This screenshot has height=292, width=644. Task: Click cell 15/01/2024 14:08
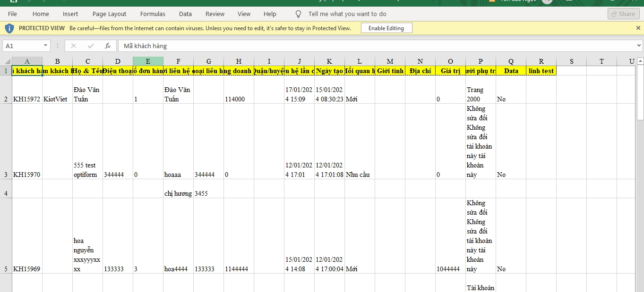click(x=299, y=236)
